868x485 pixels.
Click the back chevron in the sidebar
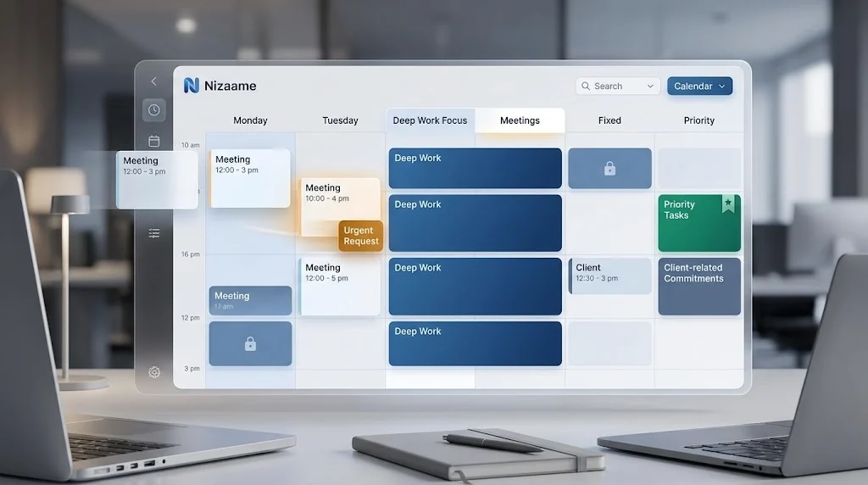154,81
